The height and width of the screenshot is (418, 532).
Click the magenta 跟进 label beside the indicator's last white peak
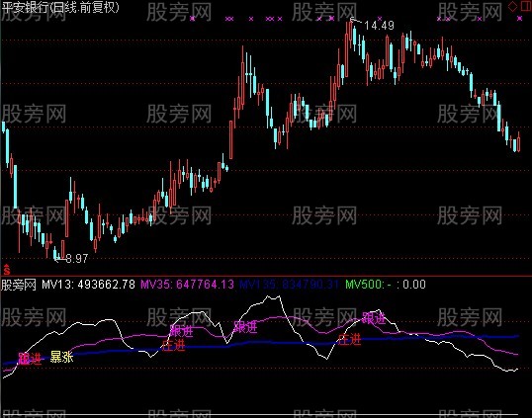click(374, 318)
